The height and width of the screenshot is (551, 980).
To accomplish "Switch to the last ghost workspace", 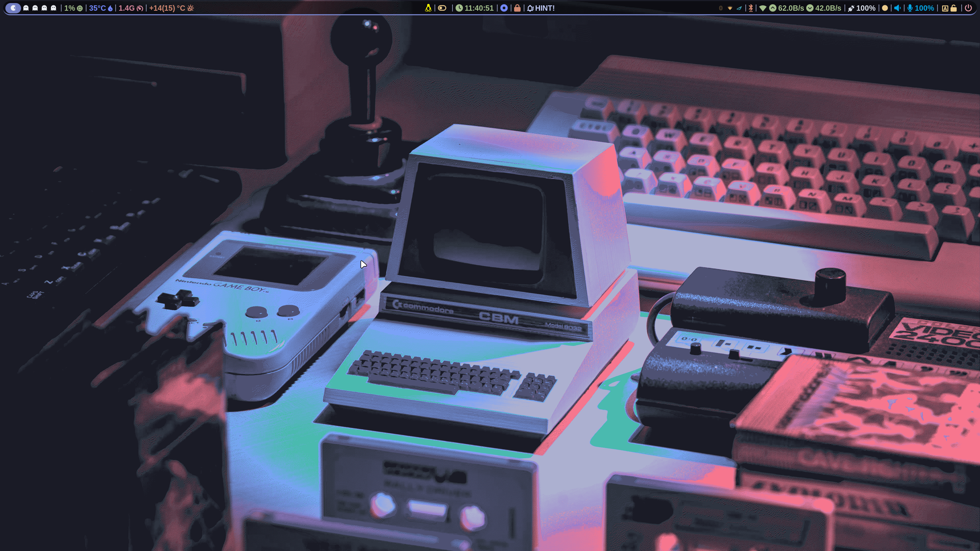I will (x=54, y=8).
